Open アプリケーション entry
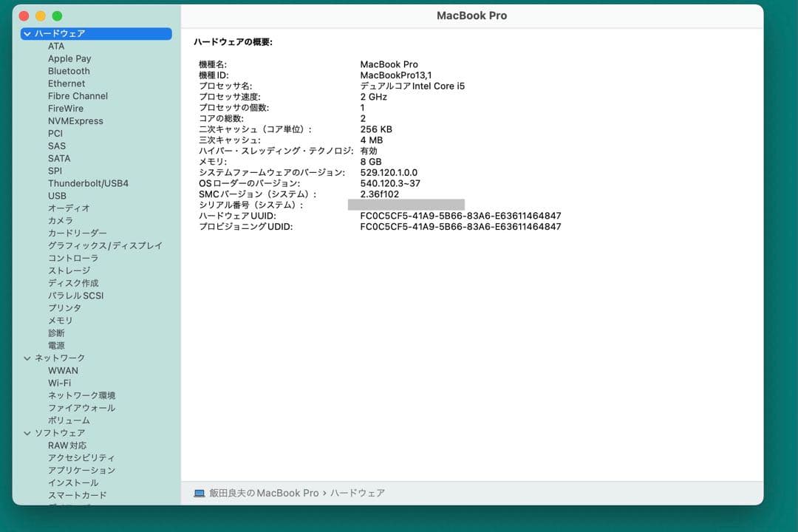 click(81, 471)
